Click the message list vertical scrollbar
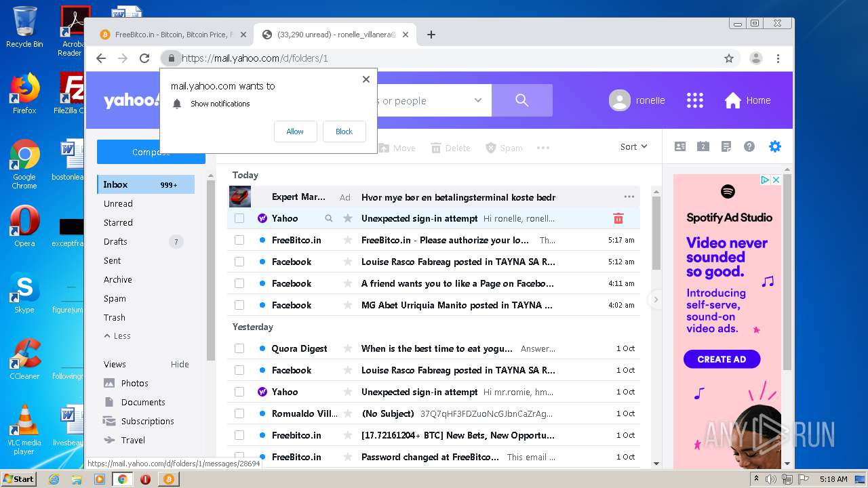 [x=656, y=234]
